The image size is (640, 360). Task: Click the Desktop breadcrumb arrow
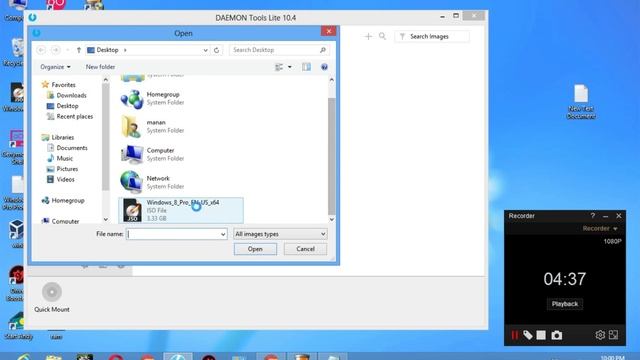point(125,50)
